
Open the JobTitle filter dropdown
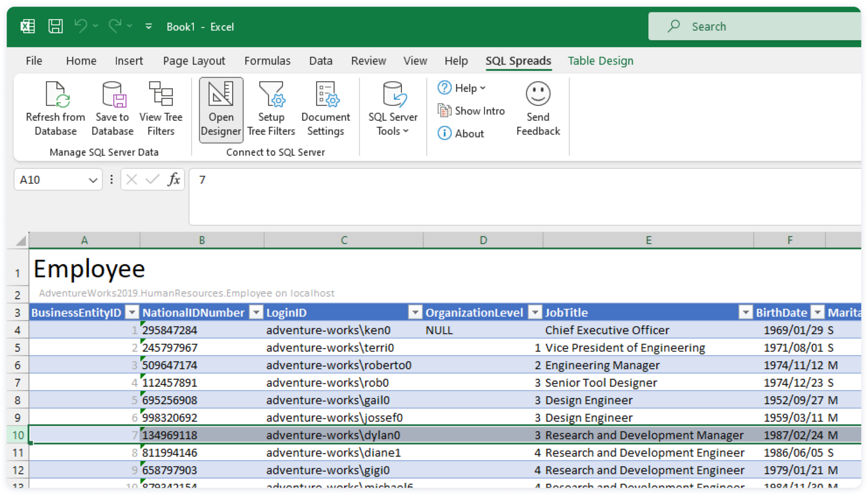746,313
